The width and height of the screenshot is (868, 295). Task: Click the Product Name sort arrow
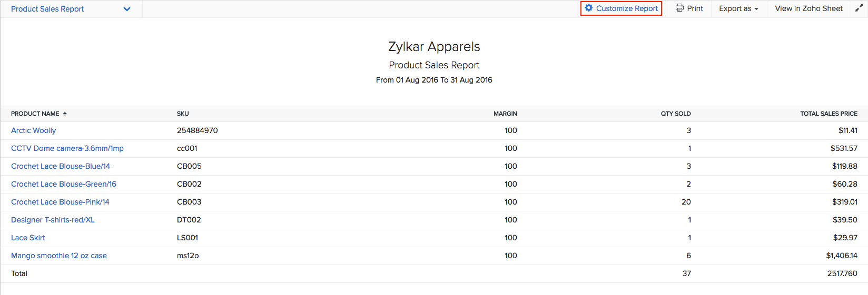pos(65,114)
